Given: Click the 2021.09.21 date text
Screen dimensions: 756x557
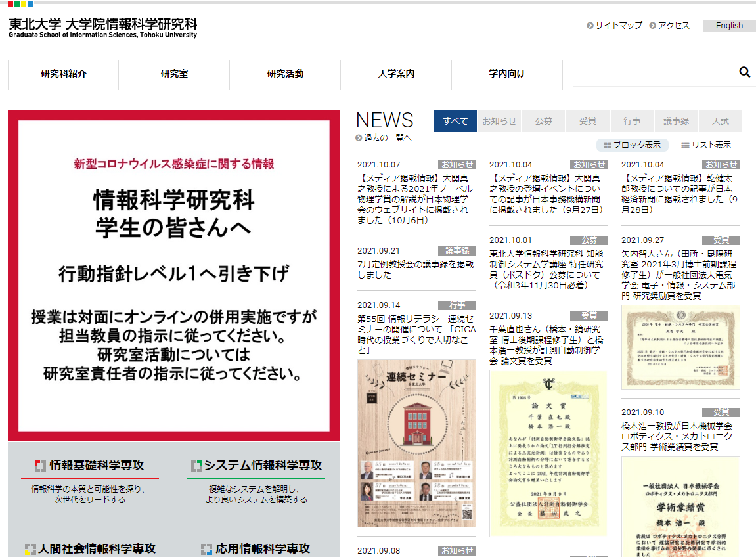Looking at the screenshot, I should 378,251.
